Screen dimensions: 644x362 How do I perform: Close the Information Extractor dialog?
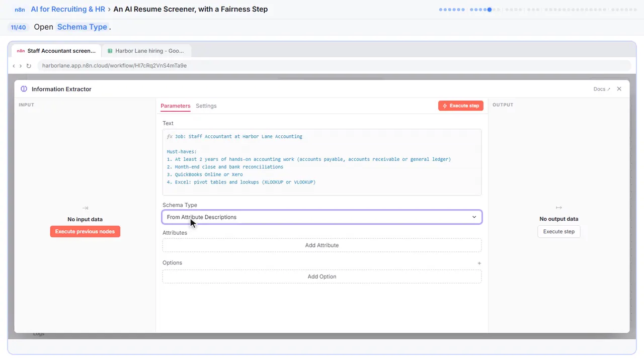click(x=619, y=89)
